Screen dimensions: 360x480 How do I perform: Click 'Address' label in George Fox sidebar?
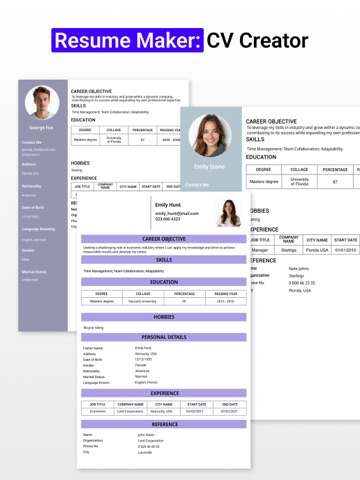point(29,164)
